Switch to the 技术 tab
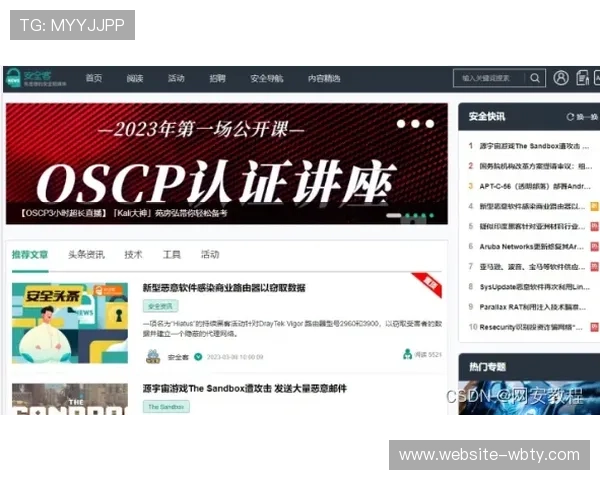 (133, 255)
